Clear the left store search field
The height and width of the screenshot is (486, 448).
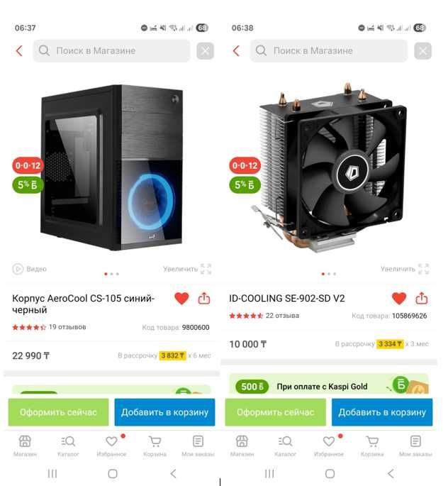(205, 51)
